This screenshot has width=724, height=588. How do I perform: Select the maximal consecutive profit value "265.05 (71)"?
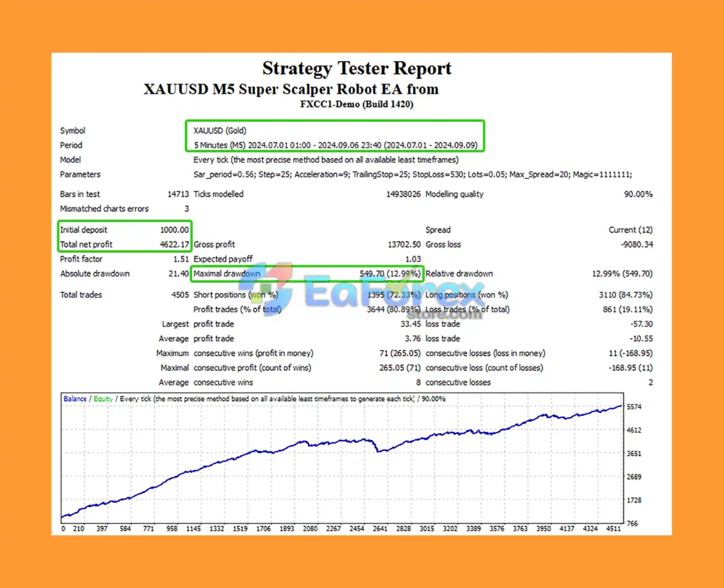tap(400, 368)
